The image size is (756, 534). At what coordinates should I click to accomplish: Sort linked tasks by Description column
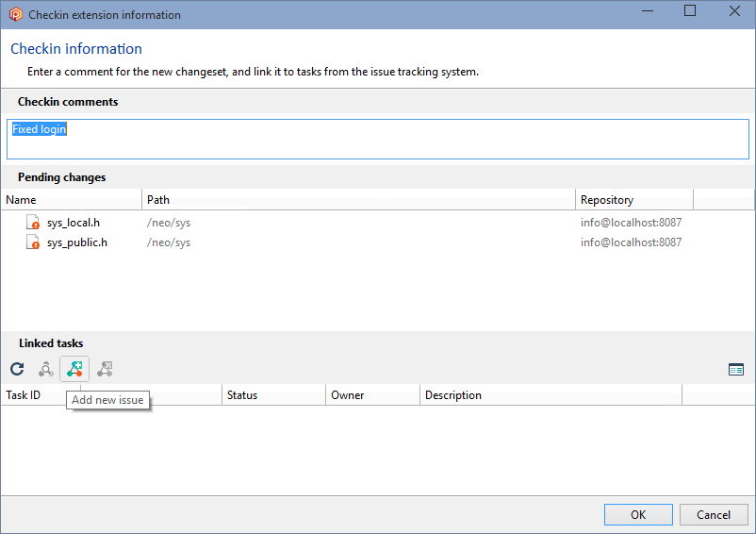pyautogui.click(x=551, y=395)
